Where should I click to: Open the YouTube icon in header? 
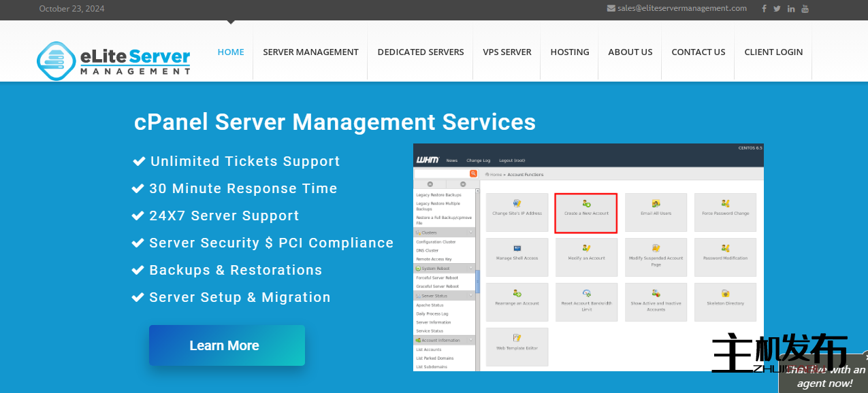(805, 9)
